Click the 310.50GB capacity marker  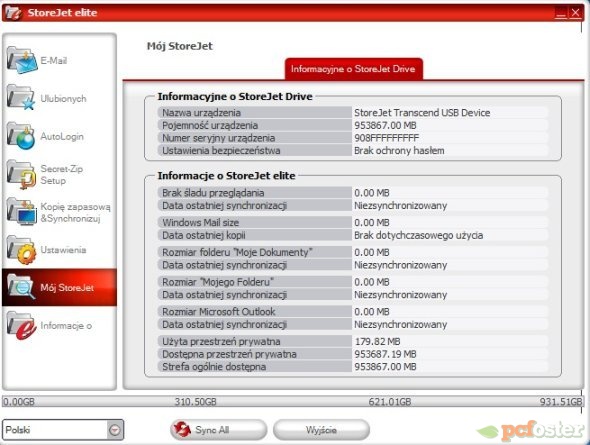195,402
